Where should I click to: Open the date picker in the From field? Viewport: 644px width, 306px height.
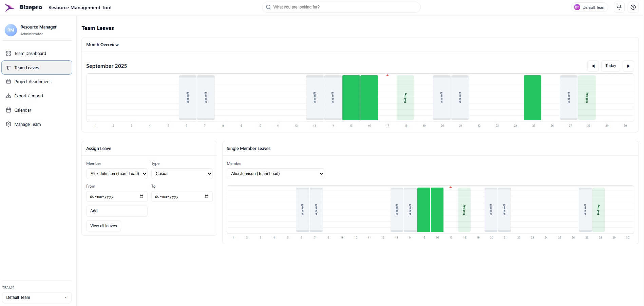point(141,196)
